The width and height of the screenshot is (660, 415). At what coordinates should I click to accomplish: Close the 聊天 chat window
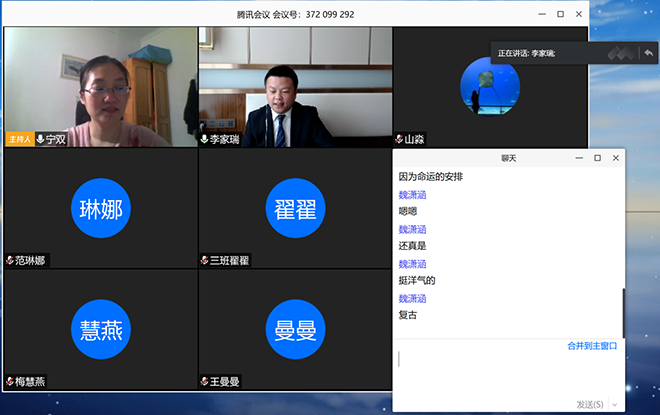tap(616, 158)
